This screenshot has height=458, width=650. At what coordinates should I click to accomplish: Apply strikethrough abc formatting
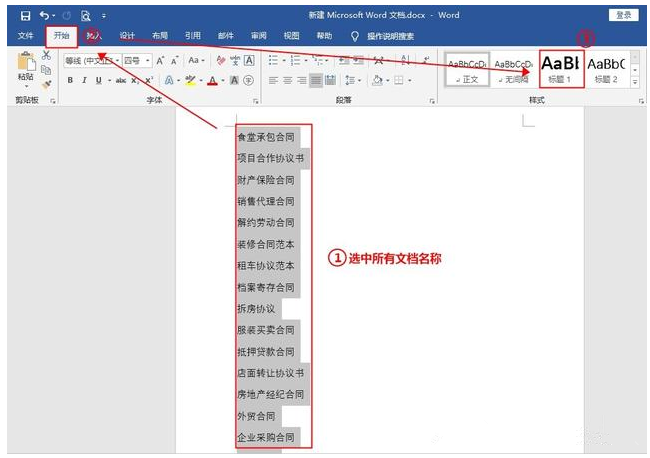[121, 80]
